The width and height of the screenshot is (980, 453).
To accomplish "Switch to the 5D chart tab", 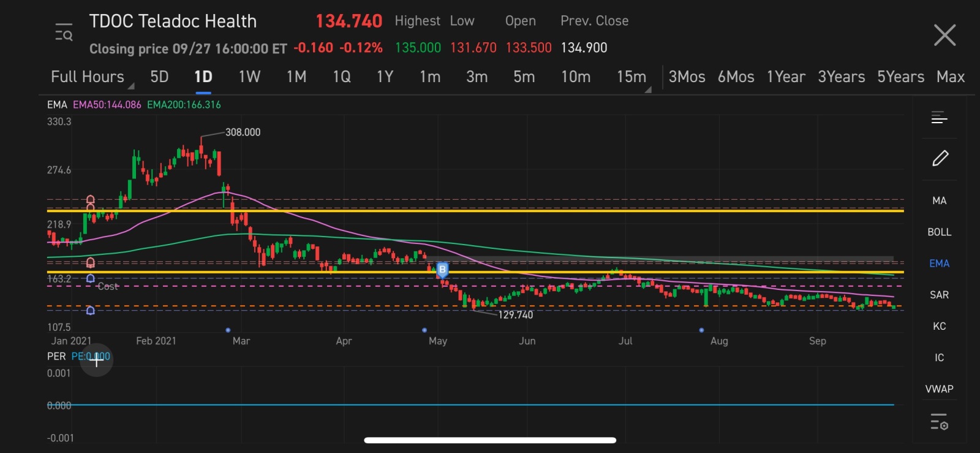I will (x=159, y=77).
